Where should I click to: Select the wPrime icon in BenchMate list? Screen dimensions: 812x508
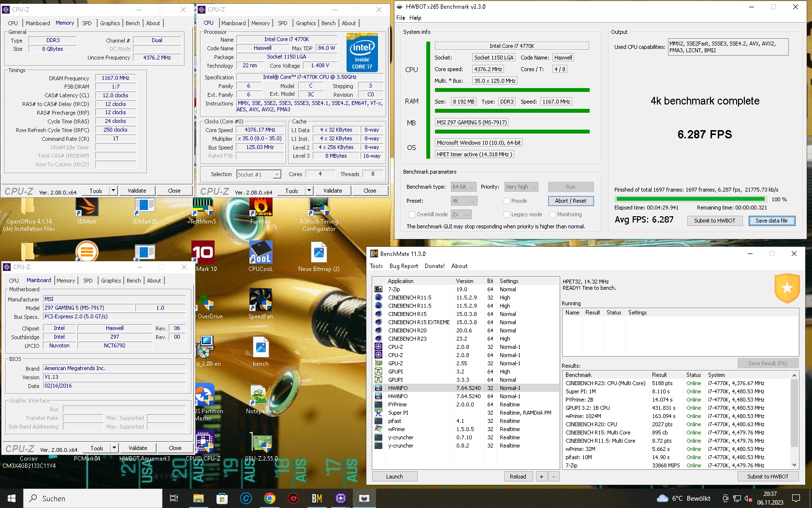click(x=378, y=429)
